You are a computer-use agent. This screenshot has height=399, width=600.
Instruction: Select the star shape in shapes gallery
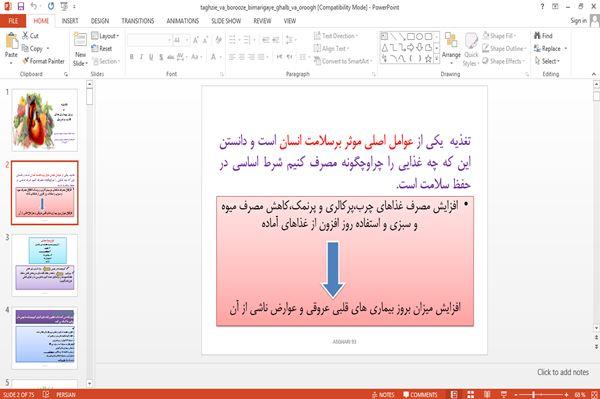(429, 59)
